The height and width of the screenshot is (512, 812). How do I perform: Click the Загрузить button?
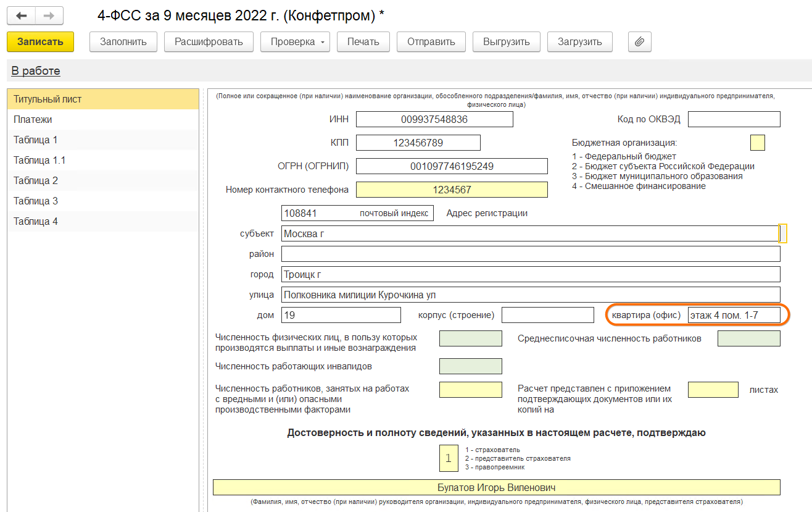tap(580, 42)
